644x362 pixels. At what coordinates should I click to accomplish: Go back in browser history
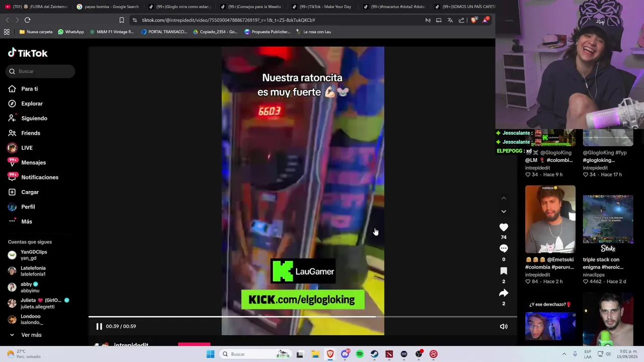(x=7, y=20)
